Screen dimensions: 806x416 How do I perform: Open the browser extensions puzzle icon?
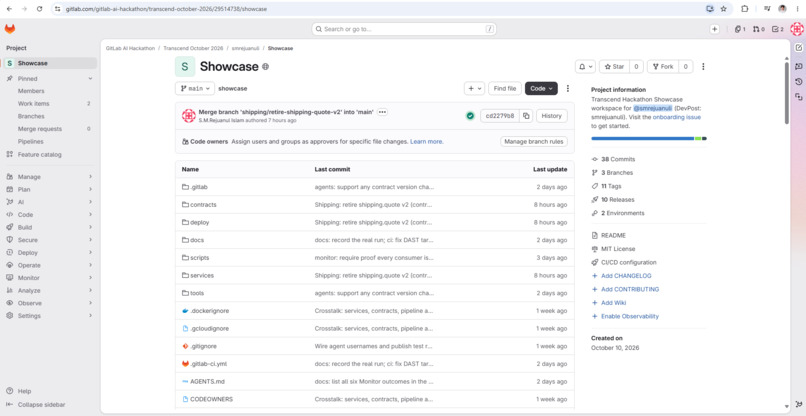pyautogui.click(x=744, y=9)
